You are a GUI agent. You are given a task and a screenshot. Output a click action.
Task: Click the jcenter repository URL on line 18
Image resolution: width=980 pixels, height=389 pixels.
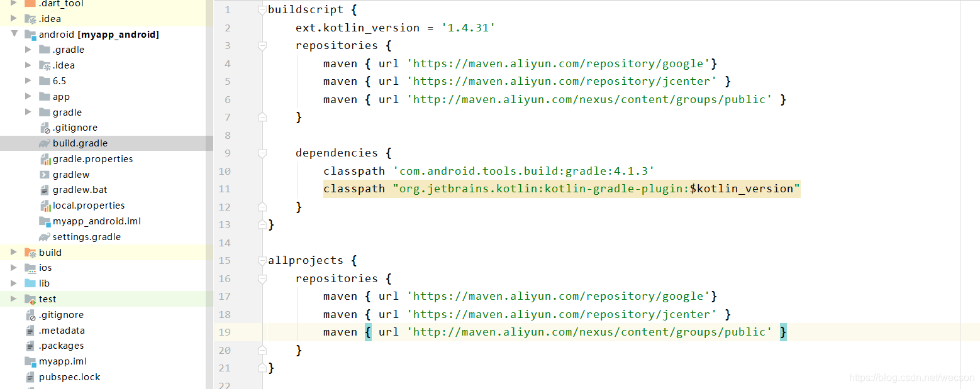tap(562, 314)
